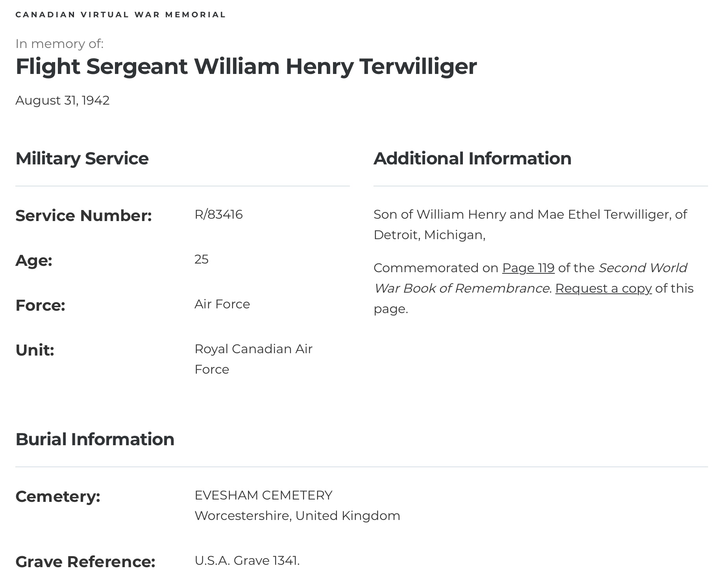Click the grave reference U.S.A. Grave 1341

tap(247, 560)
